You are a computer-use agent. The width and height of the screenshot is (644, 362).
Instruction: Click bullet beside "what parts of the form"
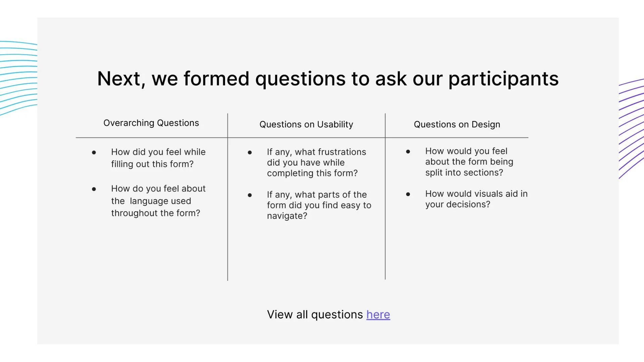click(x=250, y=195)
